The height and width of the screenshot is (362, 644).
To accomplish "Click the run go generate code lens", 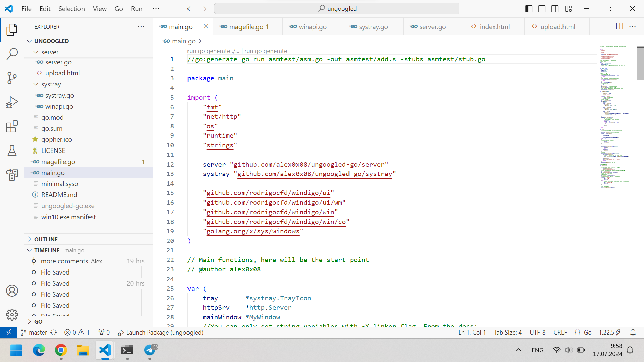I will (x=266, y=51).
